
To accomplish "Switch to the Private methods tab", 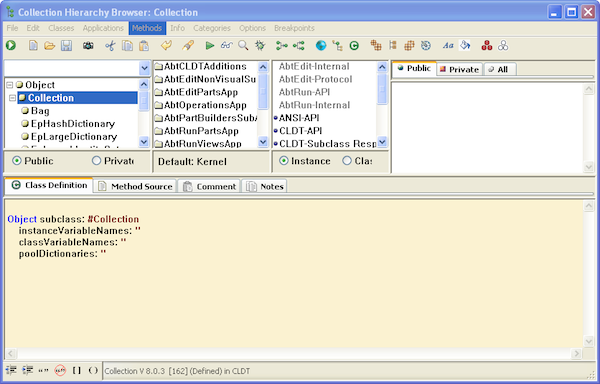I will coord(459,69).
